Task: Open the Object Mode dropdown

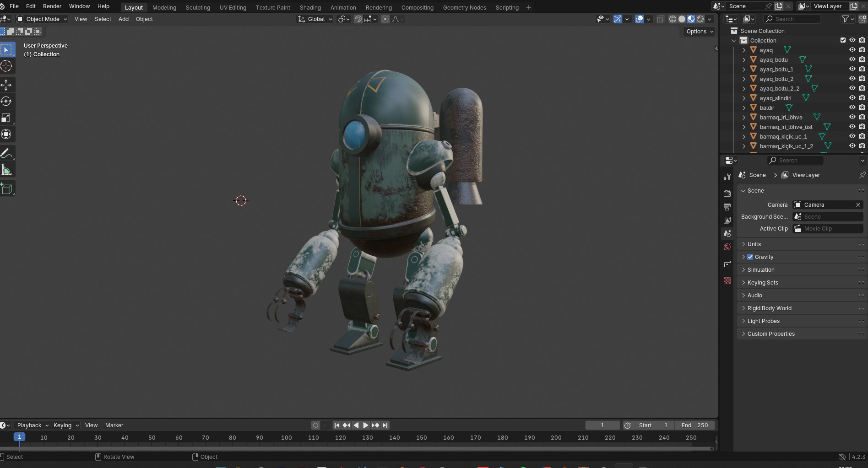Action: (42, 19)
